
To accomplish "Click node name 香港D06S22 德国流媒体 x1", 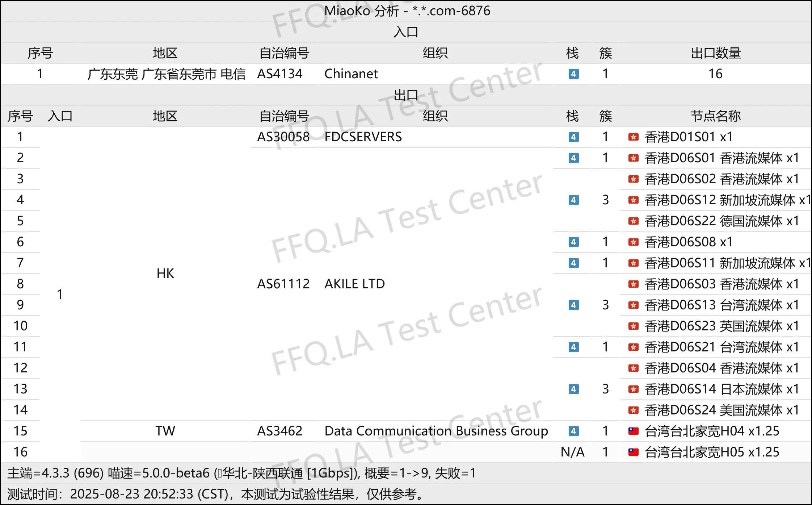I will point(722,221).
